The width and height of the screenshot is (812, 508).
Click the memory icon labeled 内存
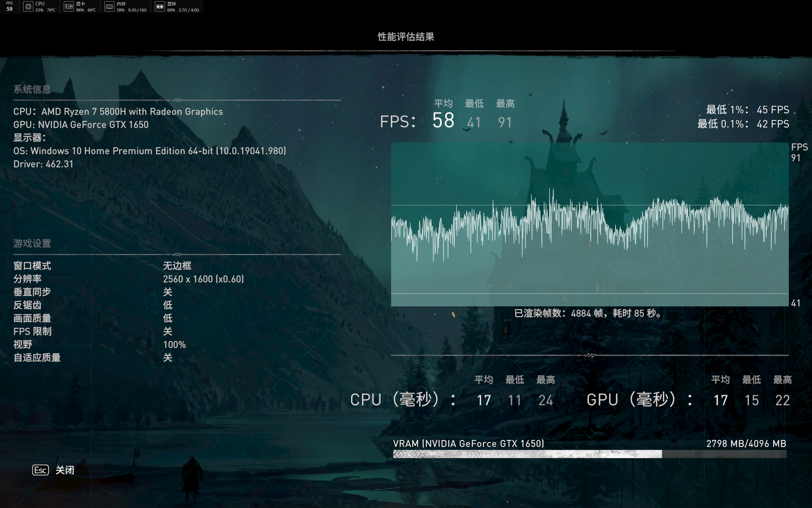109,6
